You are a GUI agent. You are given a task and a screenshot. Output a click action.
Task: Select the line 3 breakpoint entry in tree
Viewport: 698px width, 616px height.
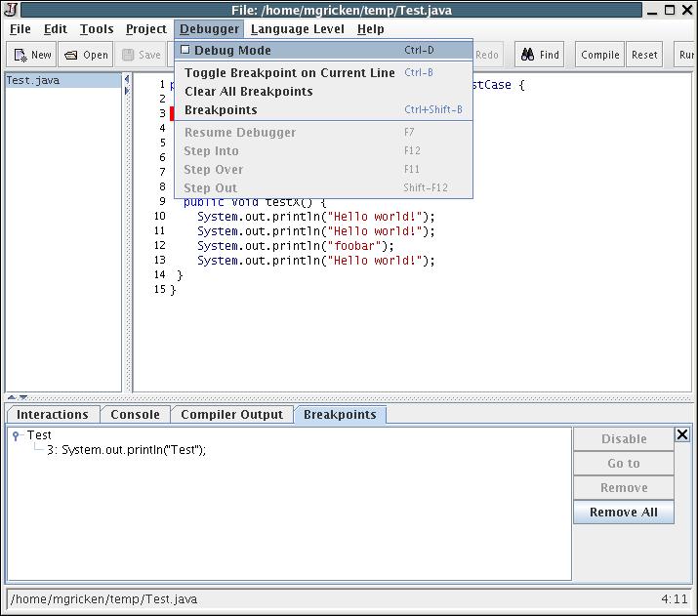pos(126,450)
